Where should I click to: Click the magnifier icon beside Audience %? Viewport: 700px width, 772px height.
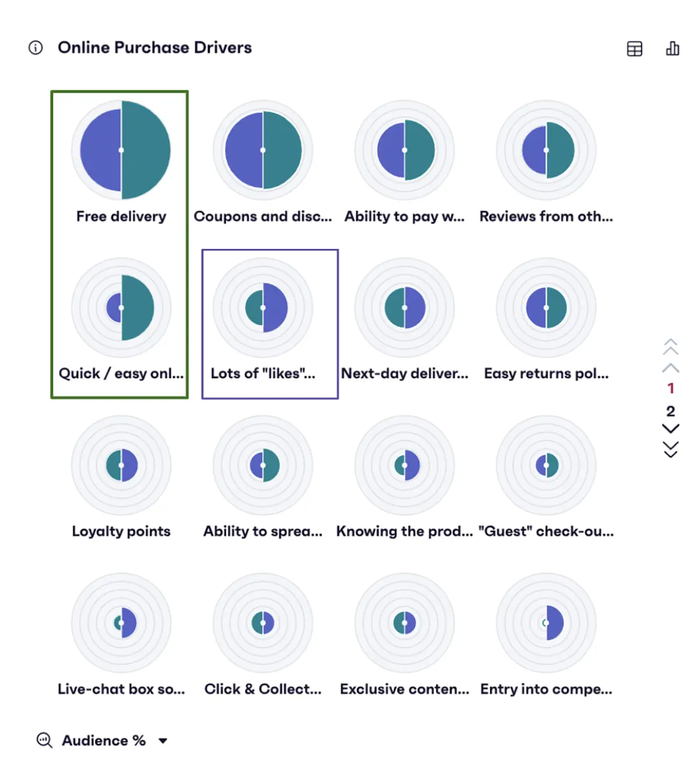(44, 740)
